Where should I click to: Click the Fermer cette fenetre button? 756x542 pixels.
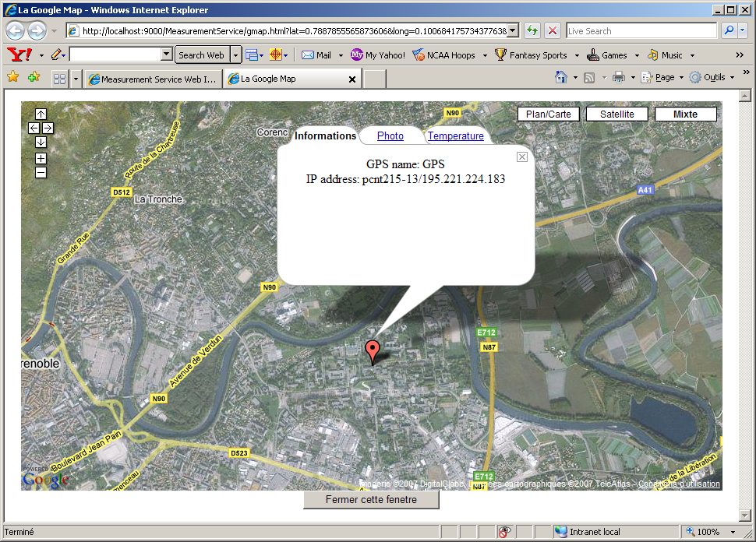(371, 500)
